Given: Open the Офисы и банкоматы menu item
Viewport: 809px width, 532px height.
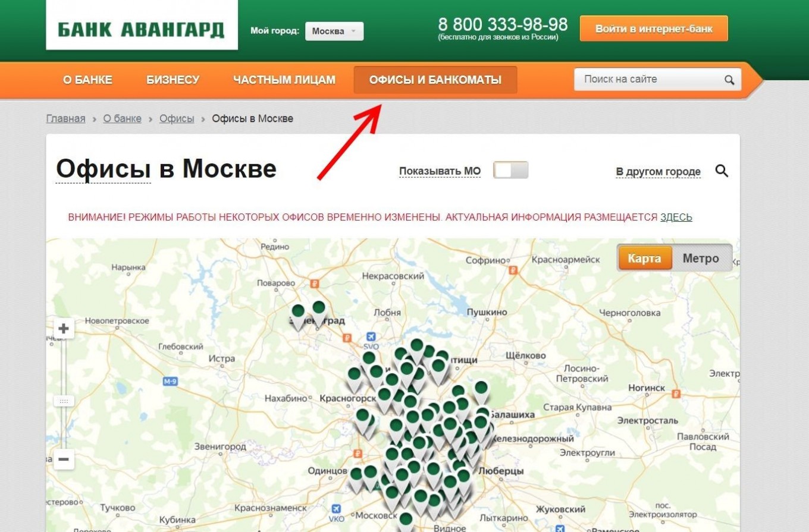Looking at the screenshot, I should [435, 80].
